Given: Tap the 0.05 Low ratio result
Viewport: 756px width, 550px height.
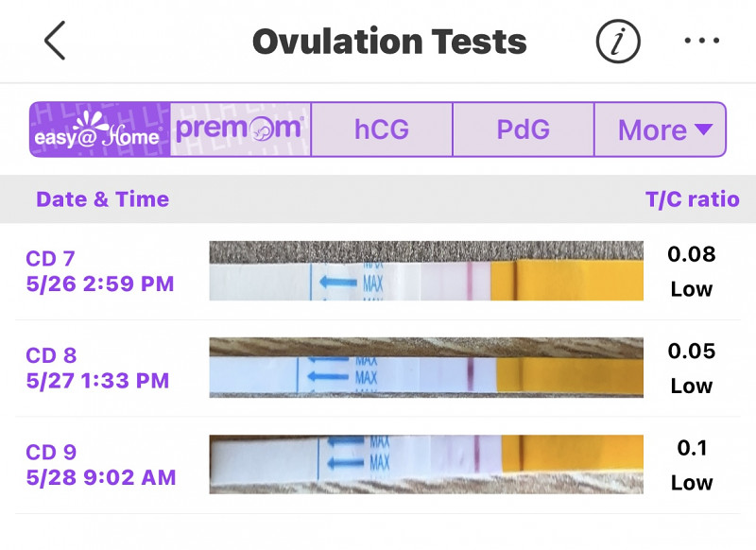Looking at the screenshot, I should pyautogui.click(x=692, y=369).
